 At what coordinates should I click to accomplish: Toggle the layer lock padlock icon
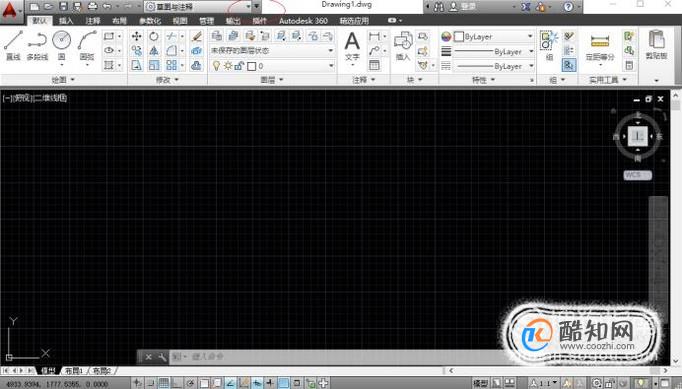click(x=239, y=66)
